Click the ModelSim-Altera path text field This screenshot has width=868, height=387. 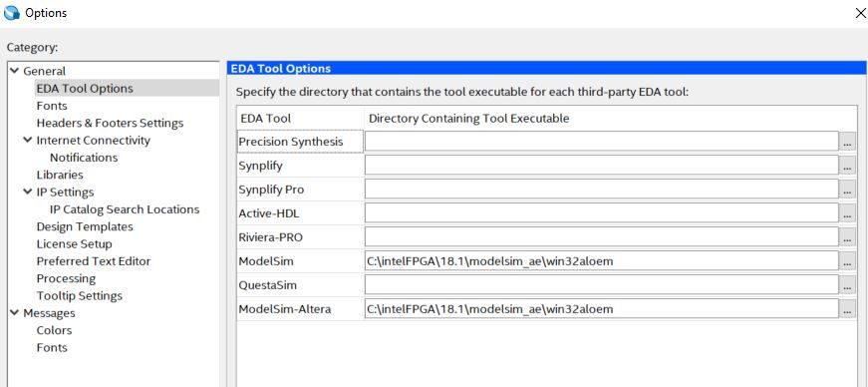[x=602, y=309]
